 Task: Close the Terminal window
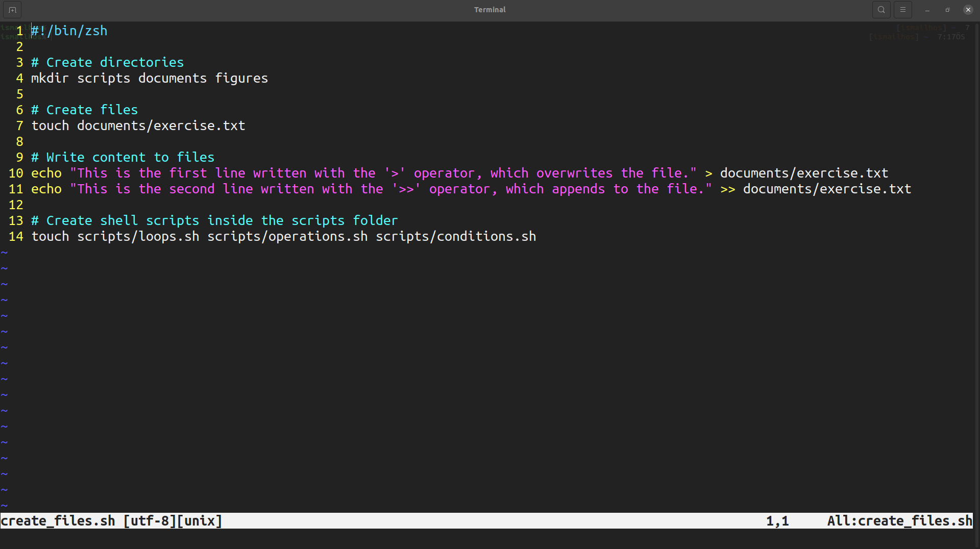(x=968, y=10)
